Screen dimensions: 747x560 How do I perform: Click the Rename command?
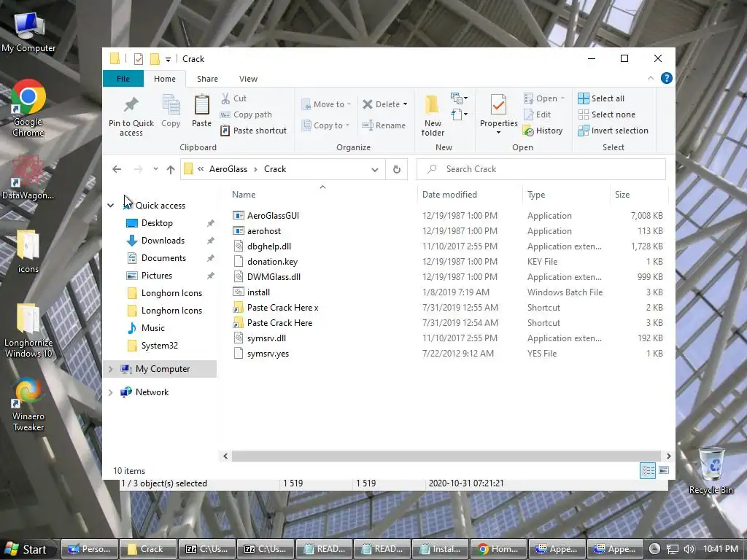[384, 125]
